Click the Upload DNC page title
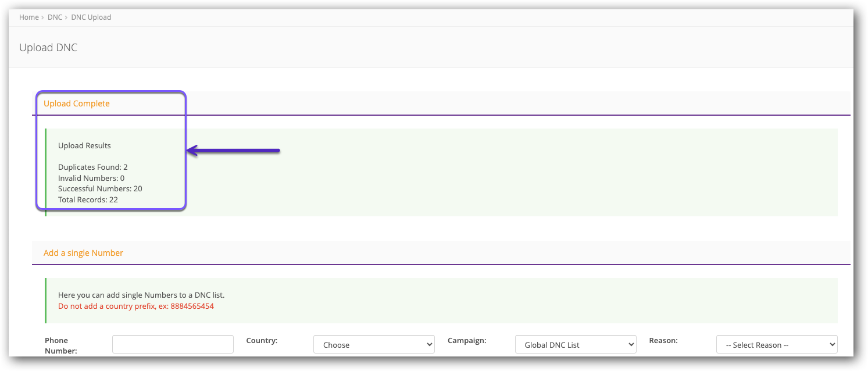The image size is (868, 371). pyautogui.click(x=48, y=48)
